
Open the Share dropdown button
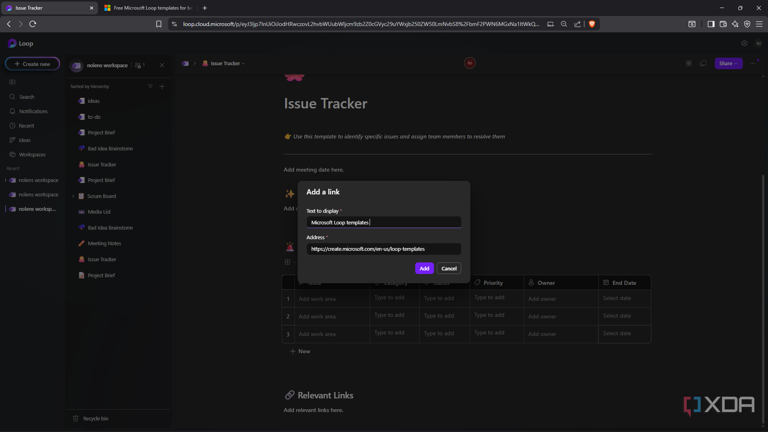point(728,63)
